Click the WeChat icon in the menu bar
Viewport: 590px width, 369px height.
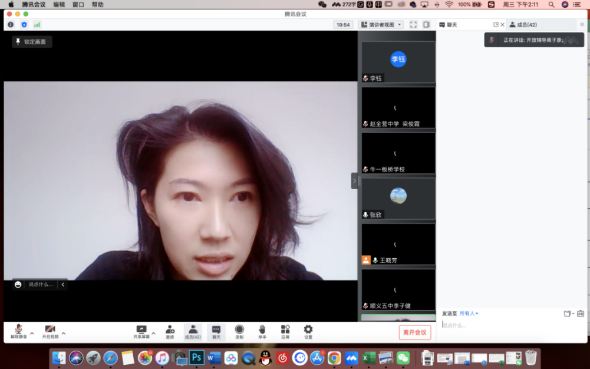[322, 5]
